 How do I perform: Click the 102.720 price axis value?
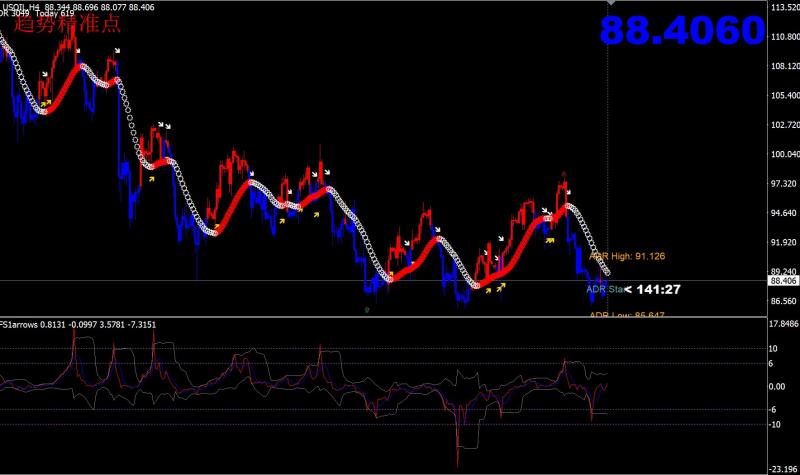coord(785,125)
